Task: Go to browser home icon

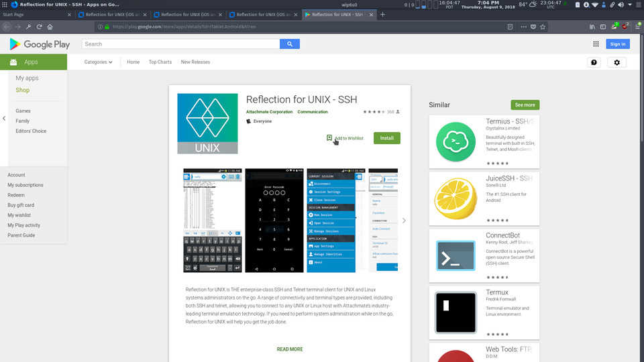Action: pyautogui.click(x=50, y=27)
